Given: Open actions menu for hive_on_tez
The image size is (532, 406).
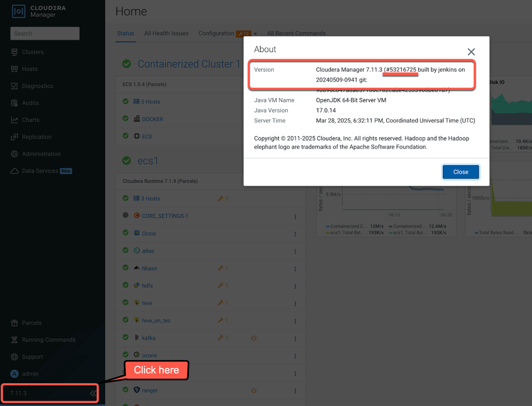Looking at the screenshot, I should point(295,321).
